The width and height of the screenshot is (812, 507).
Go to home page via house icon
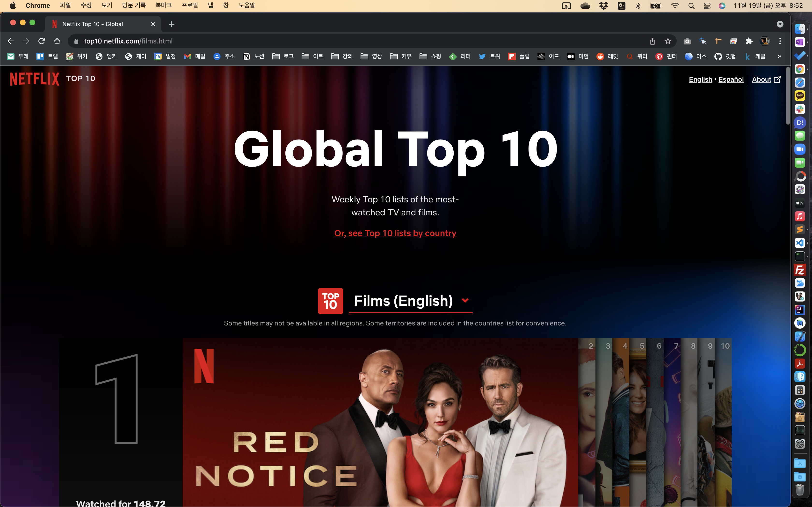click(x=57, y=41)
